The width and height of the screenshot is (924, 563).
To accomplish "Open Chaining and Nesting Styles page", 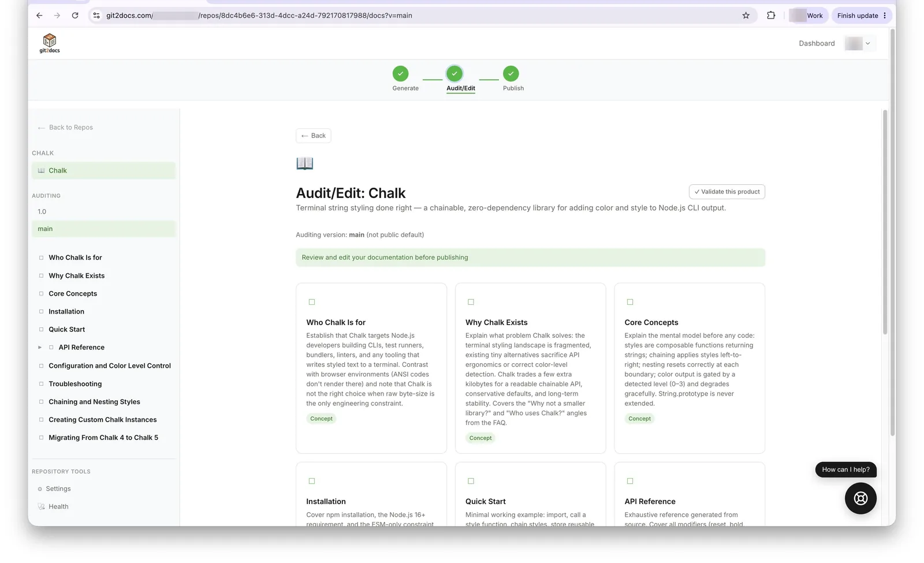I will click(94, 402).
